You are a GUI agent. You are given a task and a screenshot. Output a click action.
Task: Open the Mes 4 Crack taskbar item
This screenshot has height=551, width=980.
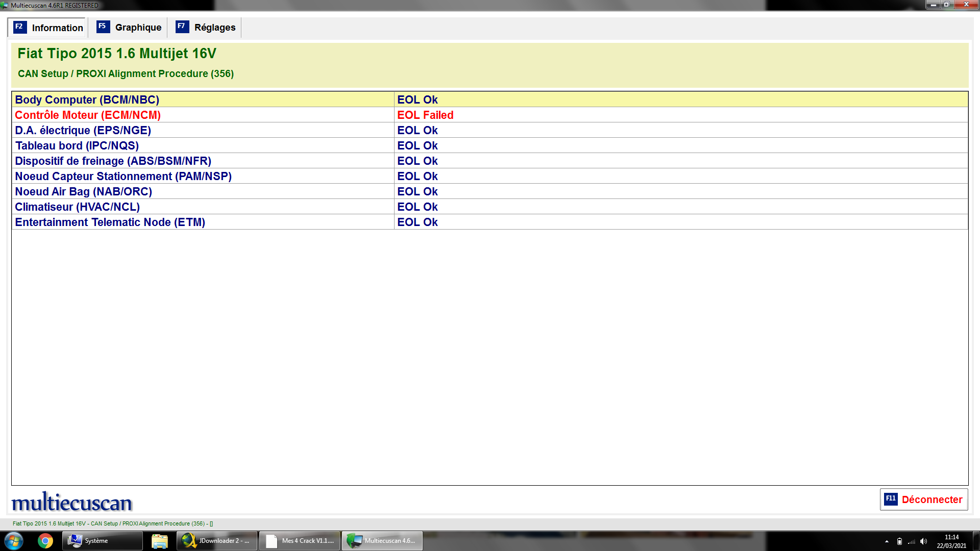click(300, 541)
